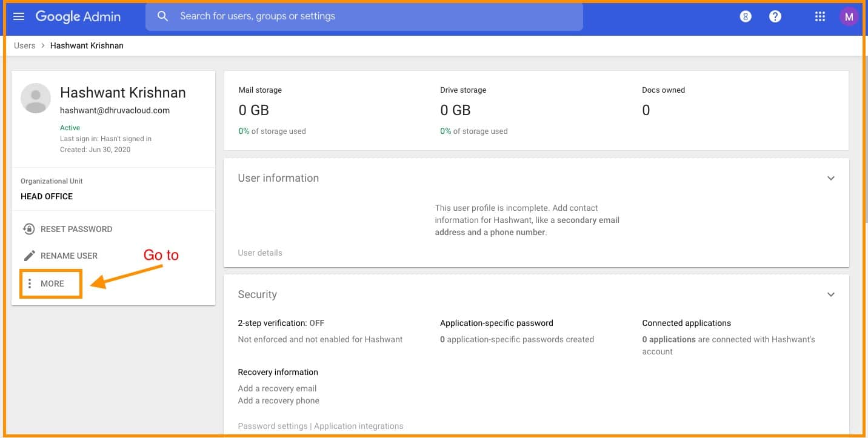Image resolution: width=868 pixels, height=438 pixels.
Task: Open the Organizational Unit Head Office section
Action: click(47, 196)
